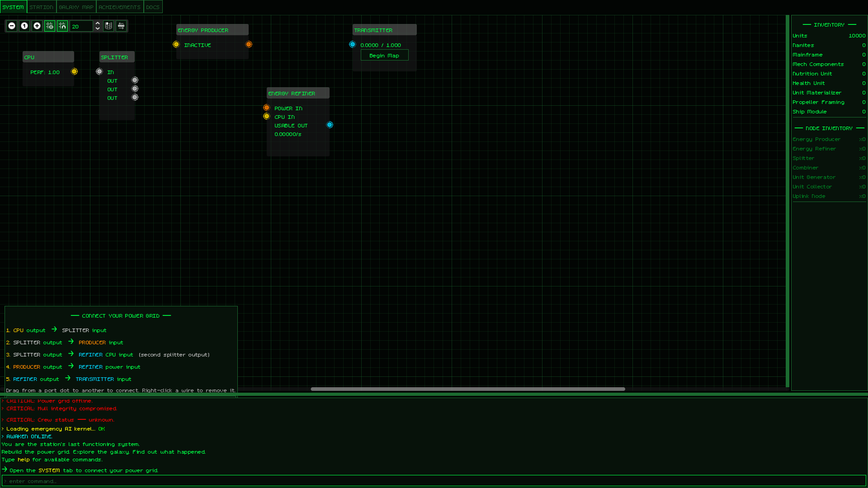This screenshot has width=868, height=488.
Task: Click Energy Refiner USABLE OUT port
Action: (x=330, y=125)
